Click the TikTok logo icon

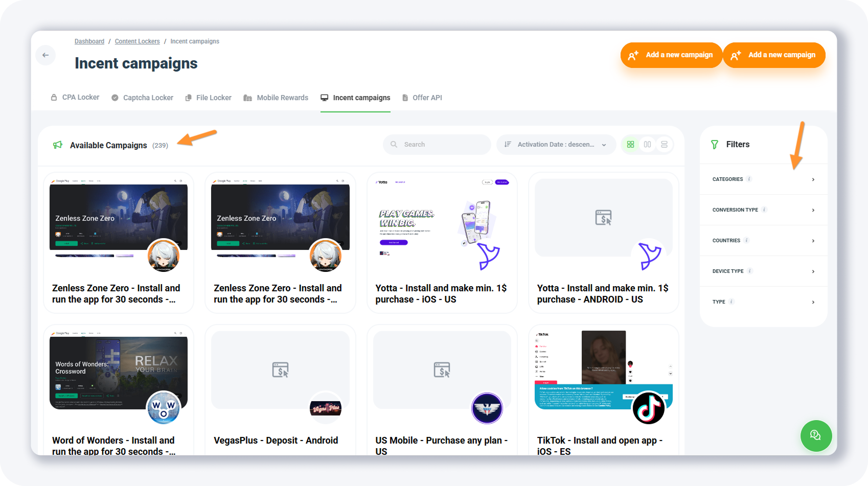(648, 408)
